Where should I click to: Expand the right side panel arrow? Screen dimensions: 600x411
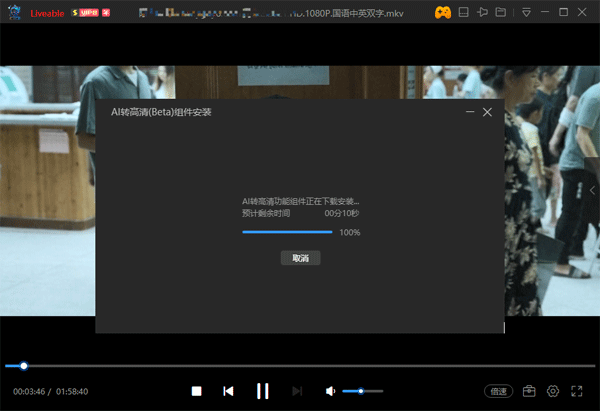[x=592, y=190]
